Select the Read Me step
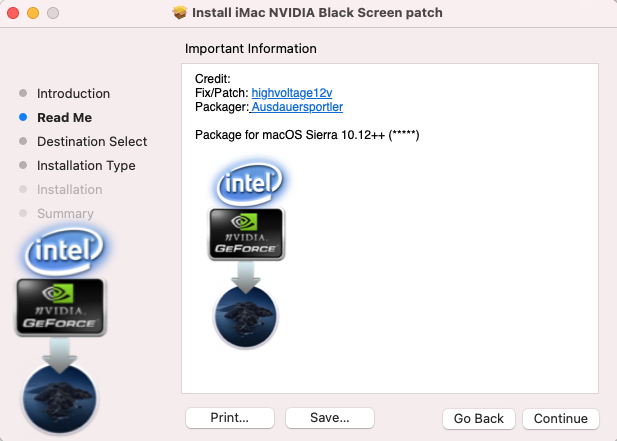The height and width of the screenshot is (441, 617). click(x=64, y=117)
